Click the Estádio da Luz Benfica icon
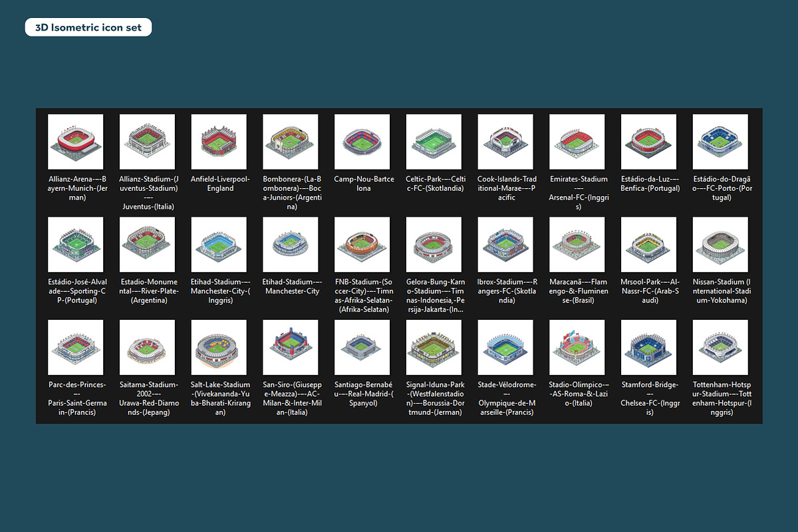 [x=649, y=142]
